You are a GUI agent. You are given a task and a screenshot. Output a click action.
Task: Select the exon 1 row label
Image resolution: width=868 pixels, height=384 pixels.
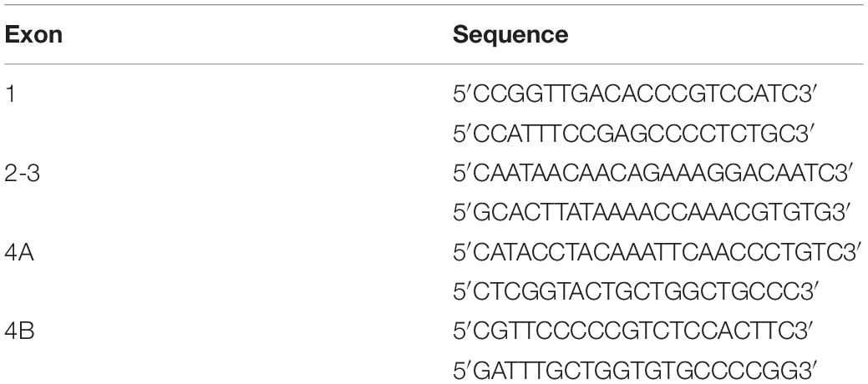tap(9, 94)
